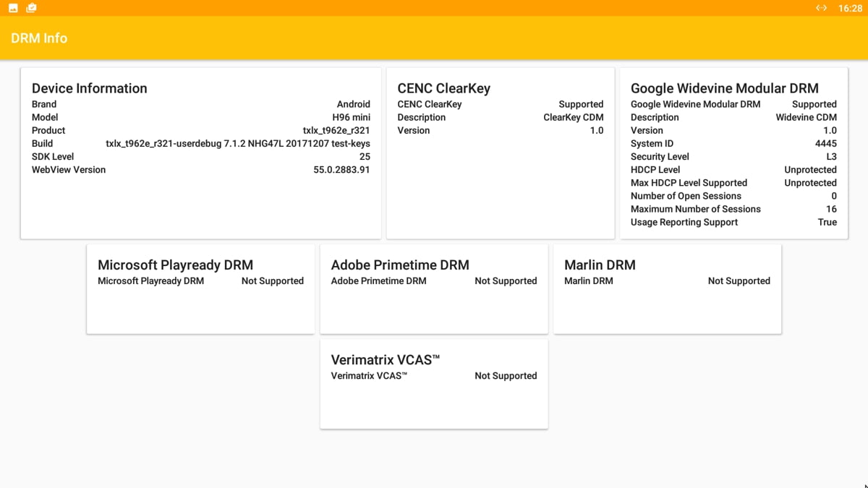Select Widevine 'Supported' status value
This screenshot has width=868, height=488.
(x=814, y=104)
